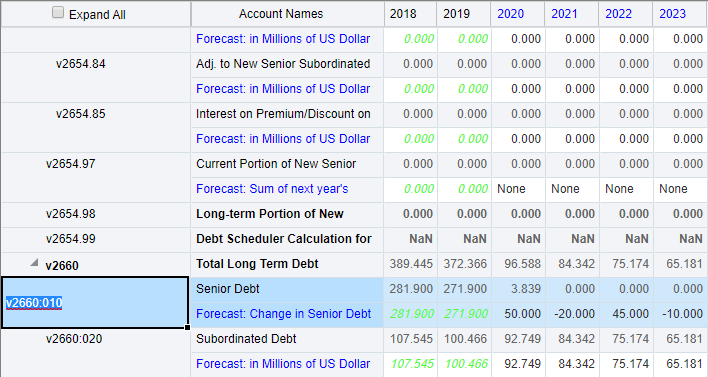
Task: Click Change in Senior Debt 2020 value 50.000
Action: click(x=522, y=314)
